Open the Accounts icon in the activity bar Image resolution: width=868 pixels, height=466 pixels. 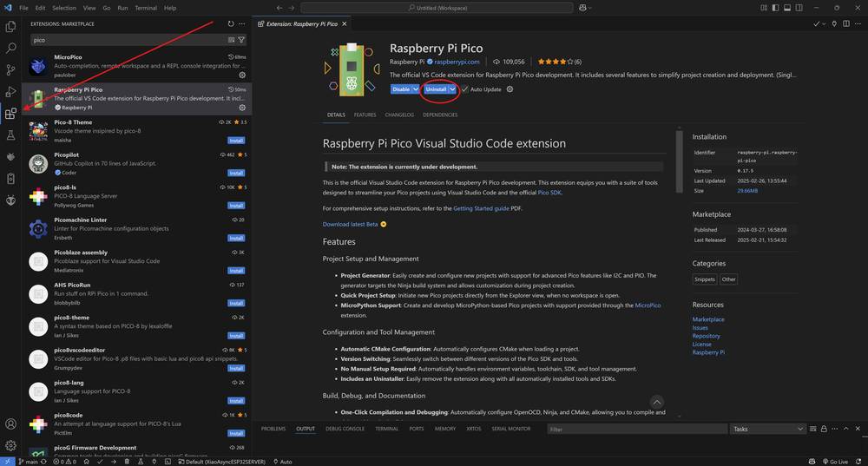coord(10,424)
